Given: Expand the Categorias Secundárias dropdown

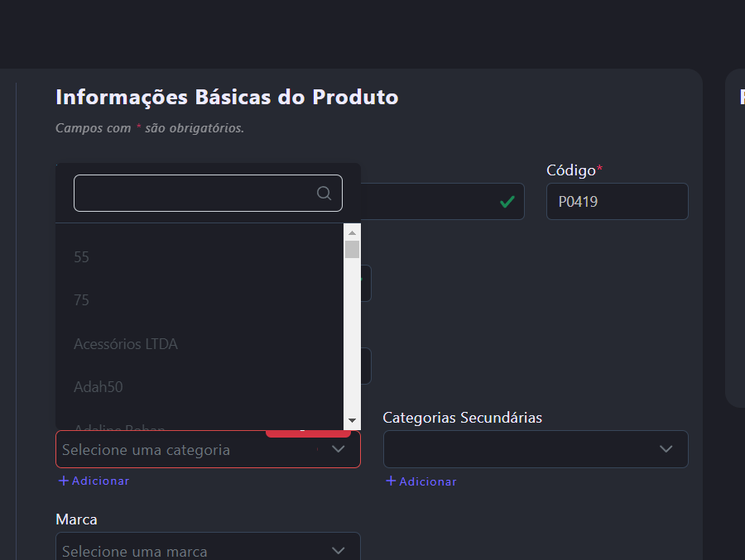Looking at the screenshot, I should point(666,449).
